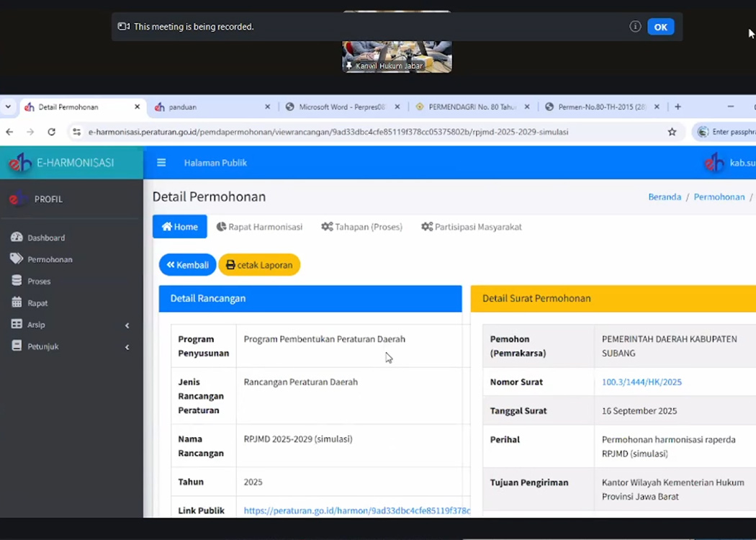This screenshot has height=540, width=756.
Task: Open the browser tab search dropdown
Action: pos(8,107)
